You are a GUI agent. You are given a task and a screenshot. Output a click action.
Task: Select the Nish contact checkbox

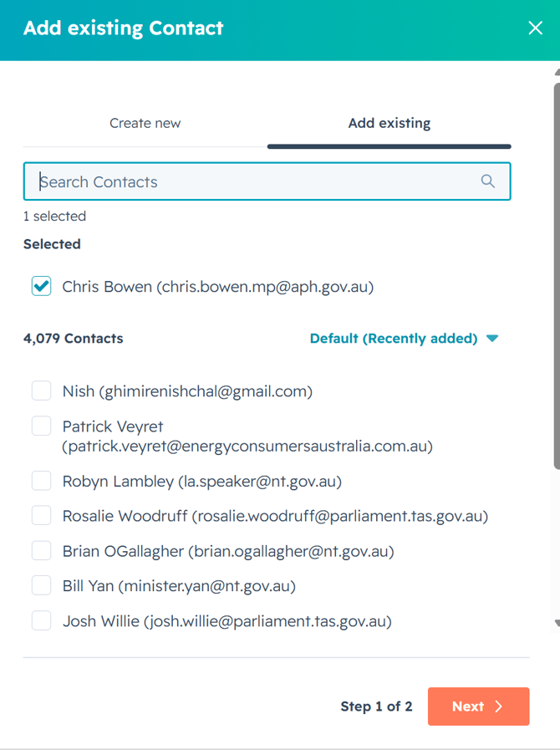42,390
